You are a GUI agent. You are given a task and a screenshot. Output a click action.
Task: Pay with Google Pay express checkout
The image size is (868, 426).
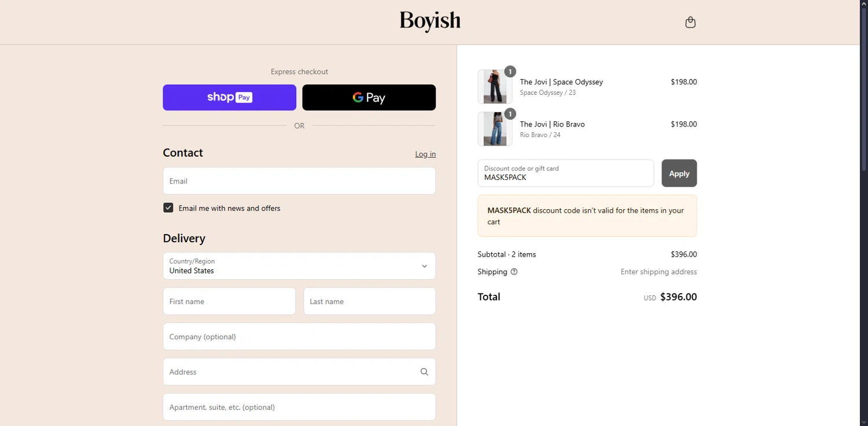pyautogui.click(x=369, y=97)
